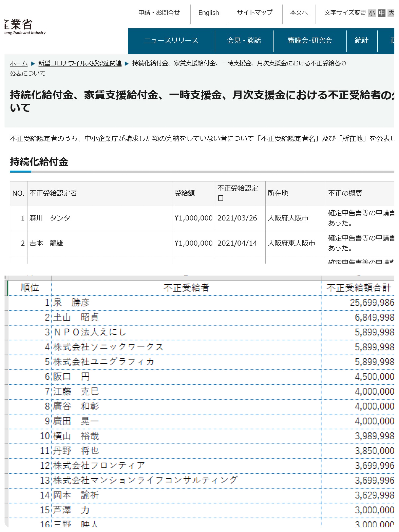Open 新型コロナウイルス感染症関連 breadcrumb link
Screen dimensions: 399x532
80,63
